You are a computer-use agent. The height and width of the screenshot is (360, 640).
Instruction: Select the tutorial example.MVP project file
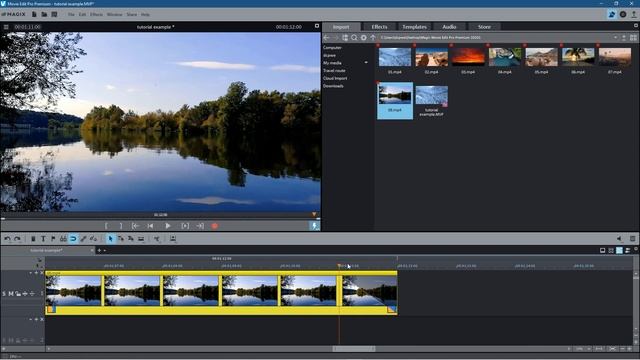[x=431, y=96]
